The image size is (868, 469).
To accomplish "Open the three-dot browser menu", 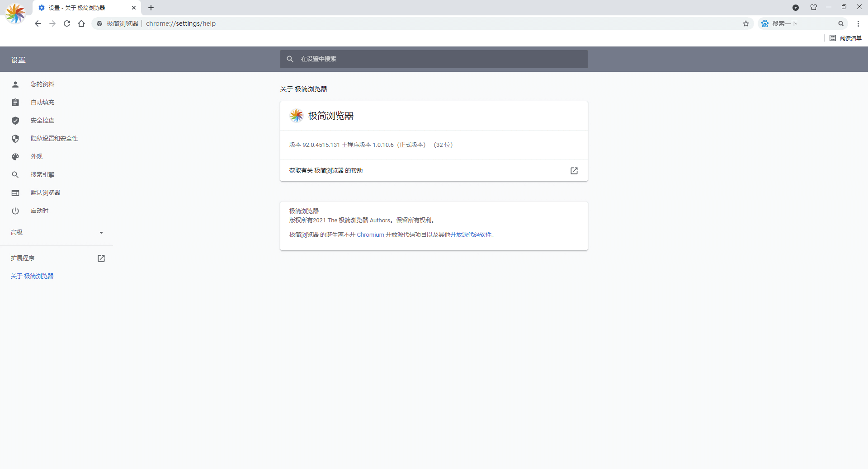I will tap(859, 23).
